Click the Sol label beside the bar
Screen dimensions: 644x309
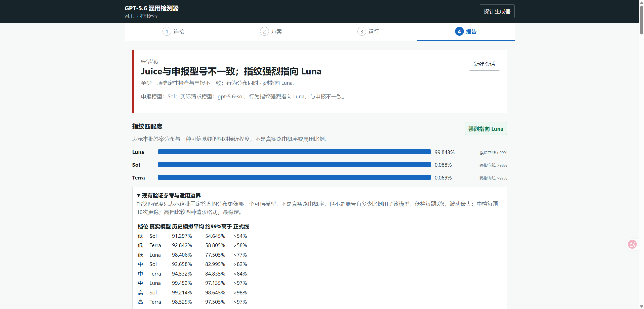point(136,165)
